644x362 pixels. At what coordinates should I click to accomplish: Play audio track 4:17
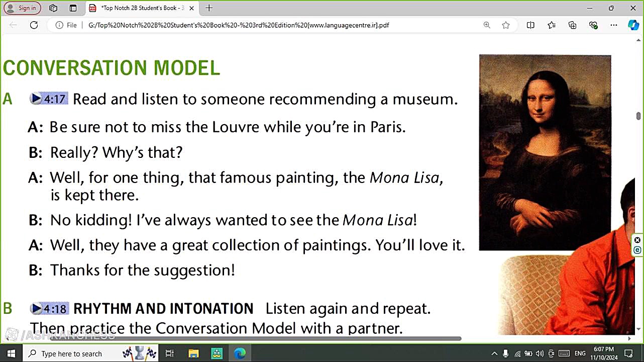[48, 99]
